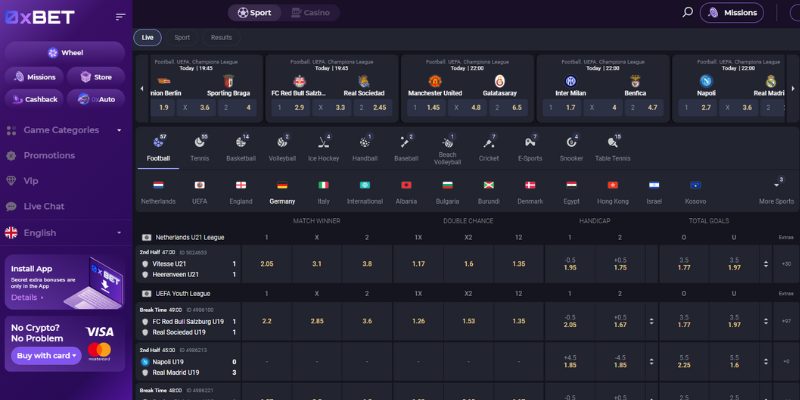The width and height of the screenshot is (800, 400).
Task: Open Vip from sidebar
Action: 31,181
